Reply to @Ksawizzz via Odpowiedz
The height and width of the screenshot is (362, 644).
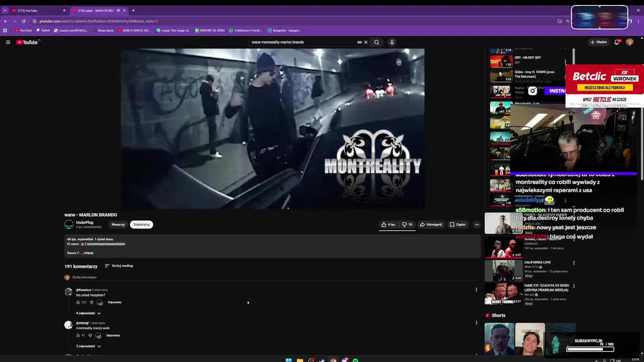coord(115,302)
